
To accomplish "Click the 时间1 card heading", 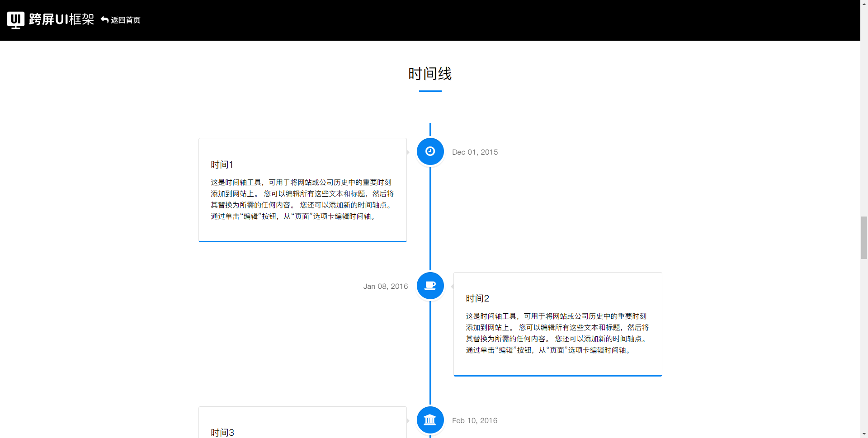I will [x=222, y=165].
